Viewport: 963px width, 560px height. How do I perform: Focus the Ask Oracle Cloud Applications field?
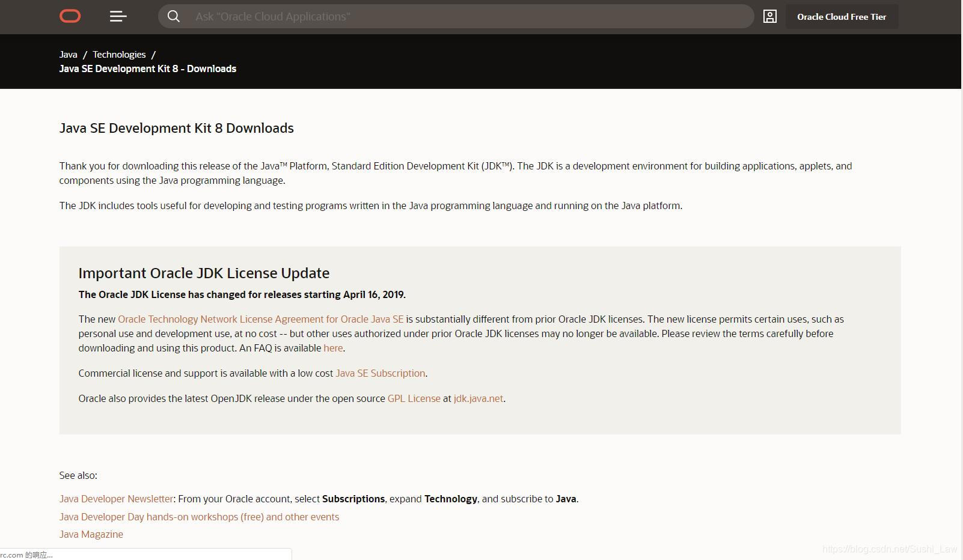click(456, 16)
